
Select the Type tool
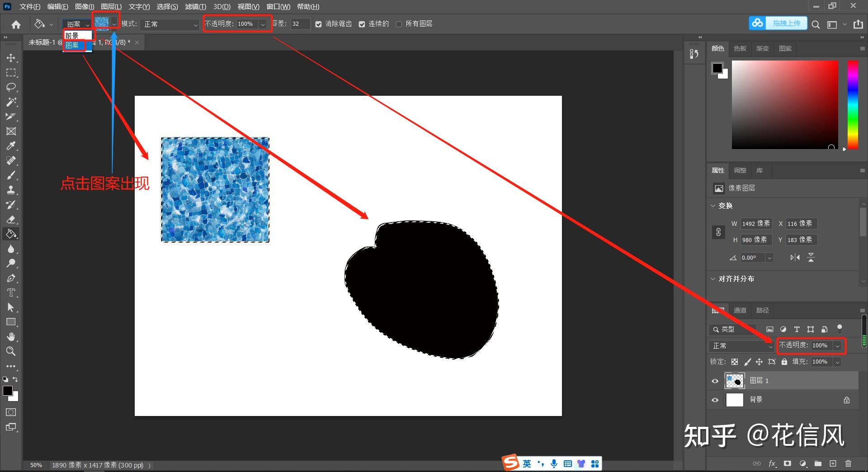click(x=11, y=293)
